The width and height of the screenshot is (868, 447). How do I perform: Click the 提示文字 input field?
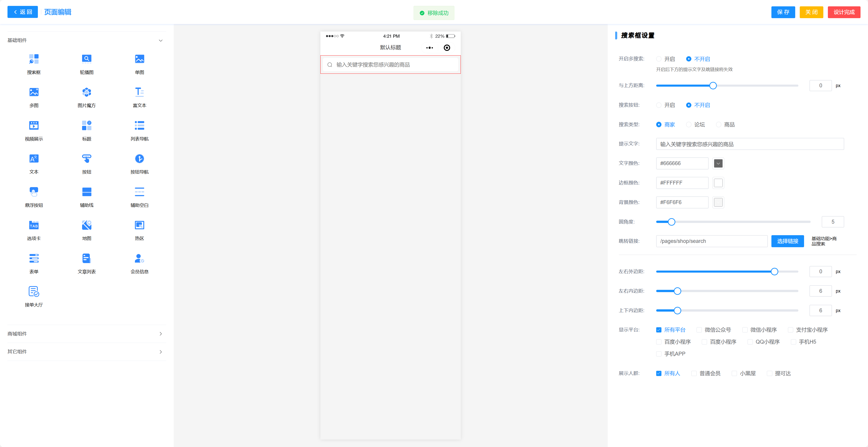coord(749,144)
